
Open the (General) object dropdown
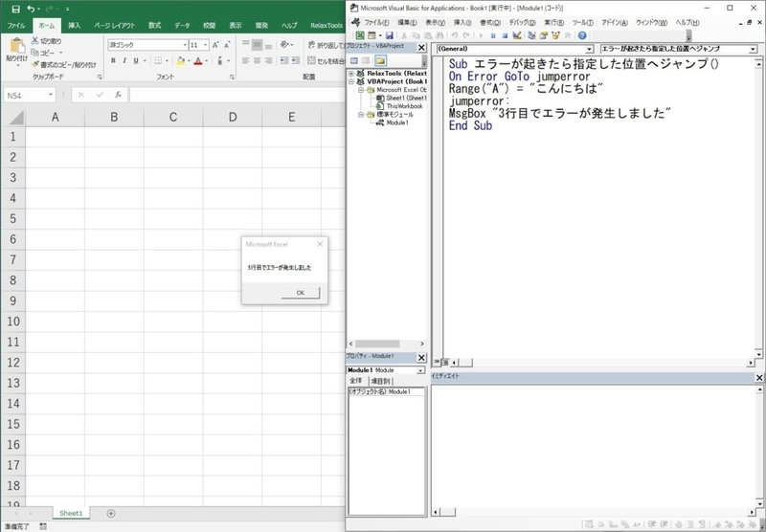pyautogui.click(x=590, y=49)
